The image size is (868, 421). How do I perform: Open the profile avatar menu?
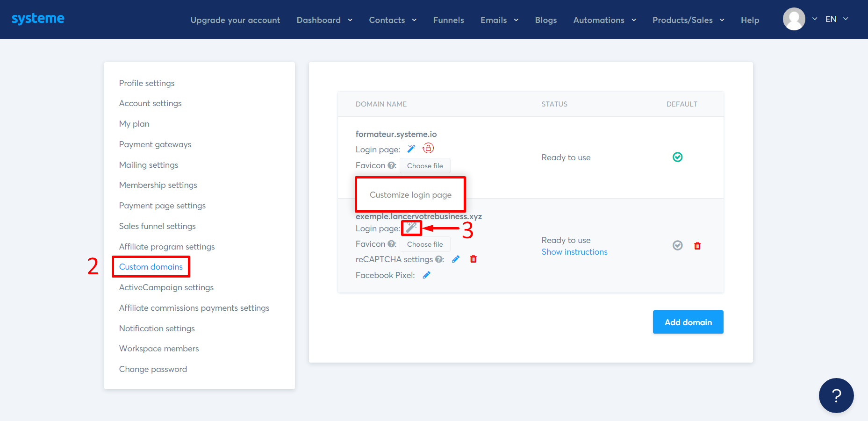click(794, 19)
